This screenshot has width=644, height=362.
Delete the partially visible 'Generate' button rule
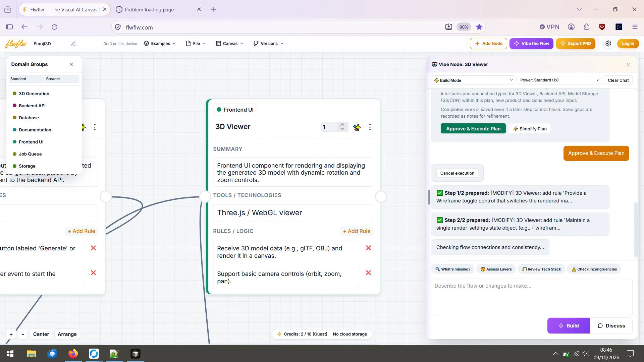point(93,248)
